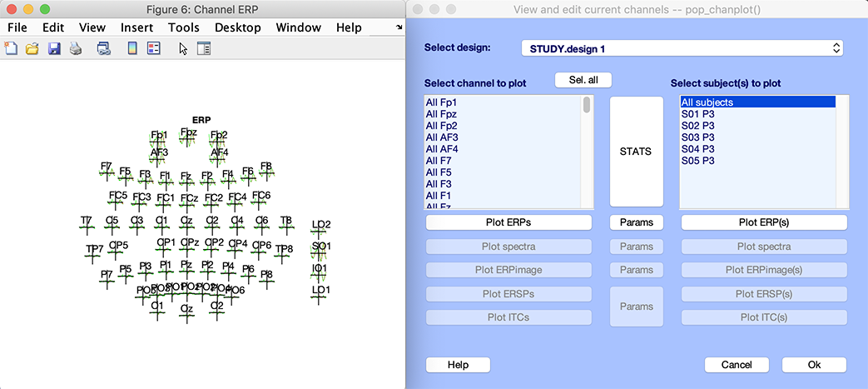The width and height of the screenshot is (868, 389).
Task: Insert a colorbar using the toolbar icon
Action: point(132,48)
